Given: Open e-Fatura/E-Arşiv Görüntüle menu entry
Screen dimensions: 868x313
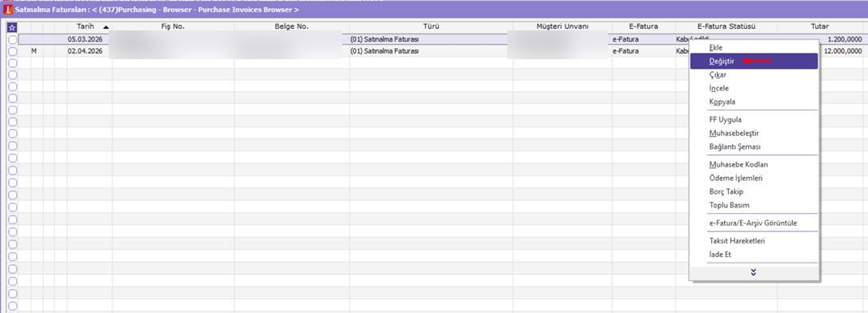Looking at the screenshot, I should [754, 223].
